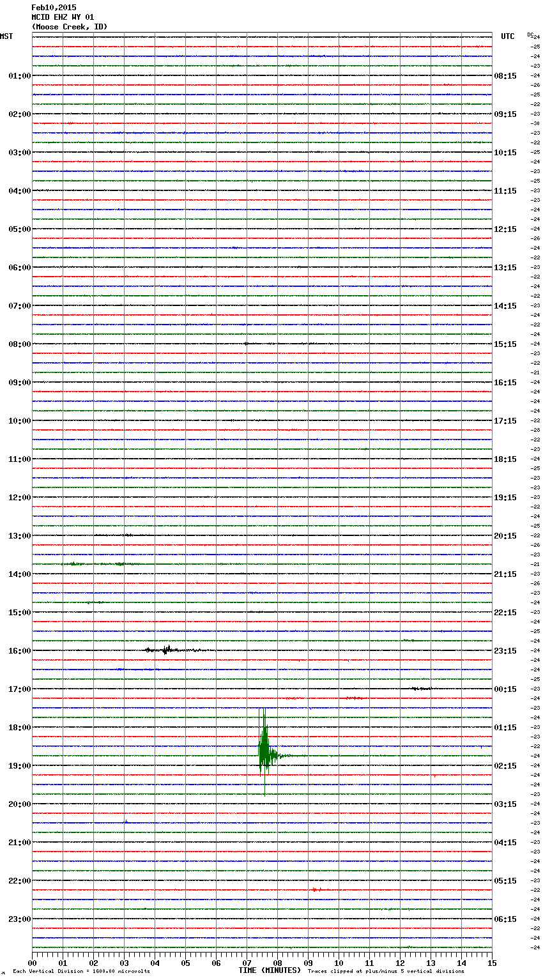The height and width of the screenshot is (980, 543).
Task: Click the MST timezone column header
Action: coord(6,36)
